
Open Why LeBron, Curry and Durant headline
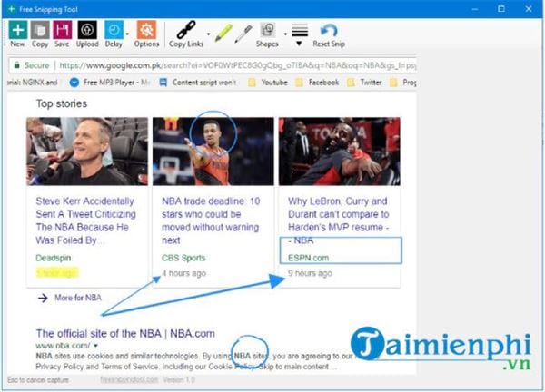[339, 220]
